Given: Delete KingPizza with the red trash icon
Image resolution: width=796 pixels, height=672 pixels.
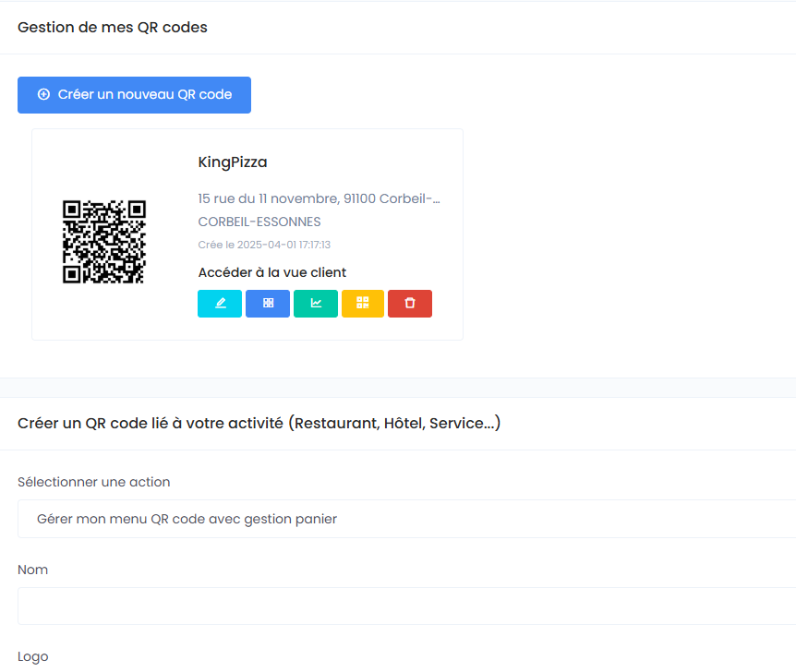Looking at the screenshot, I should tap(410, 303).
